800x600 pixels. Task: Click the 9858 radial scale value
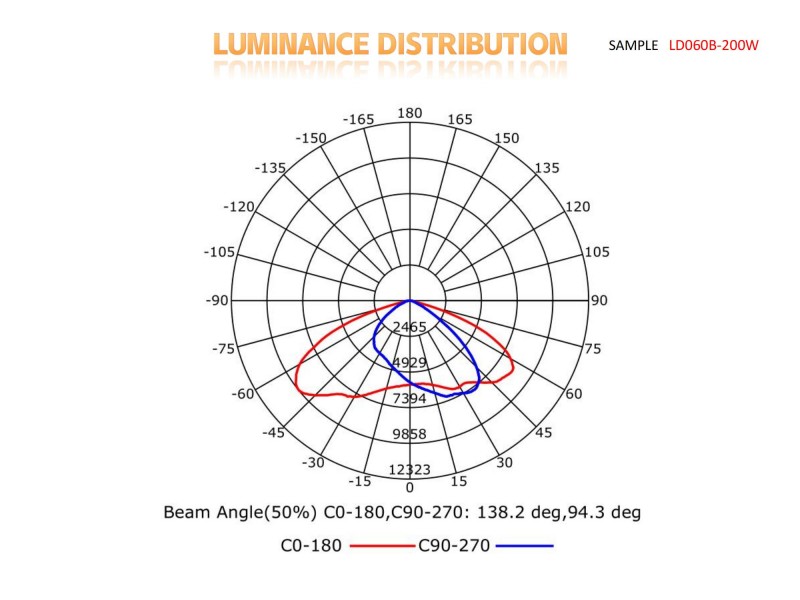[409, 434]
